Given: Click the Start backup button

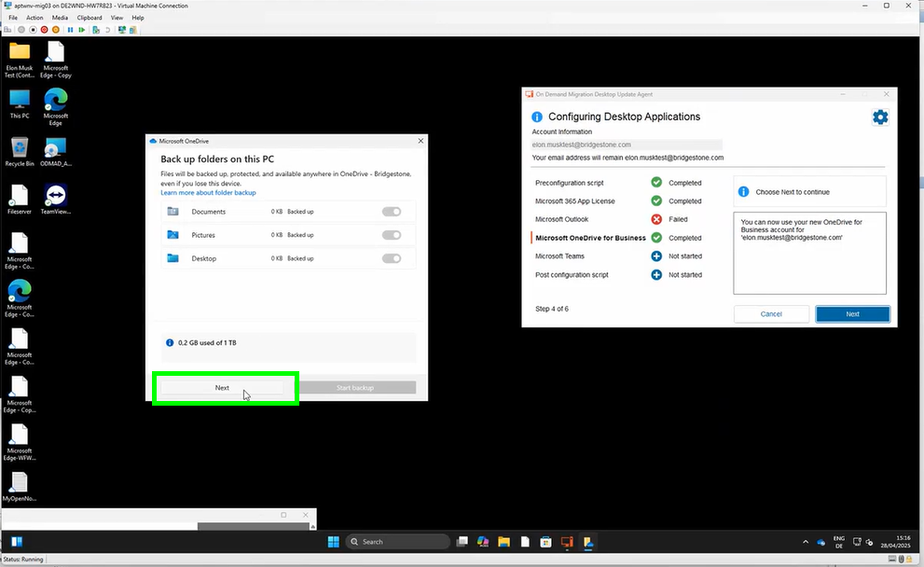Looking at the screenshot, I should click(x=354, y=388).
